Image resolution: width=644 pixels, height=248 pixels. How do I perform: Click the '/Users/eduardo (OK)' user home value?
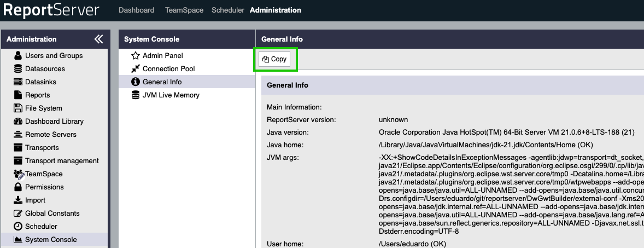412,244
